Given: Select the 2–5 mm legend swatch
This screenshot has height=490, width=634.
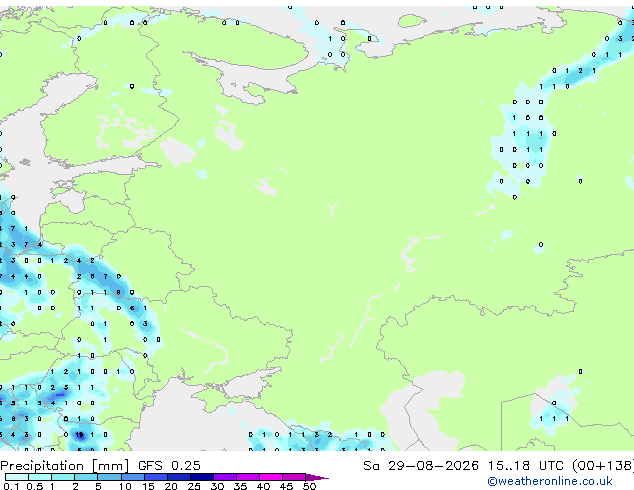Looking at the screenshot, I should pyautogui.click(x=86, y=477).
